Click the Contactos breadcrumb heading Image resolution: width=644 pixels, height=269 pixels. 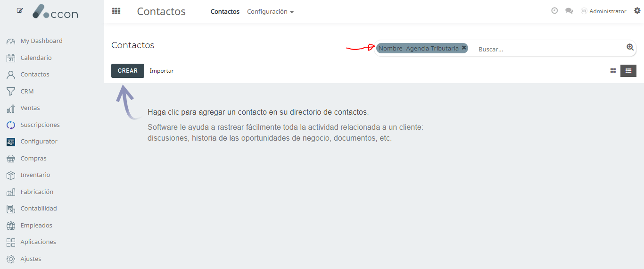tap(133, 45)
